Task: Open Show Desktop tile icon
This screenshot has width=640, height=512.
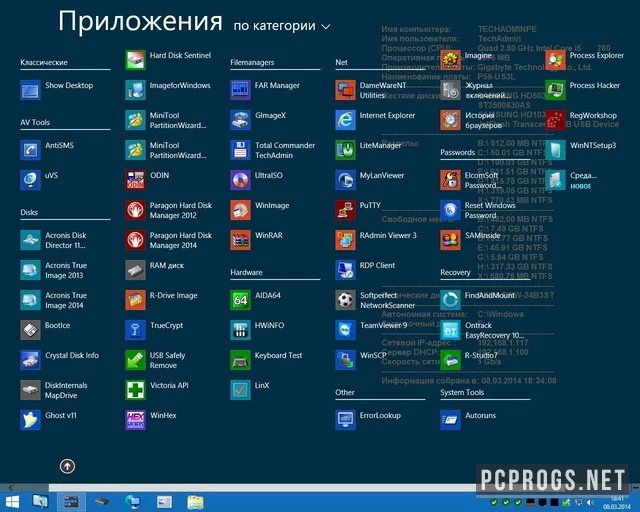Action: [x=30, y=90]
